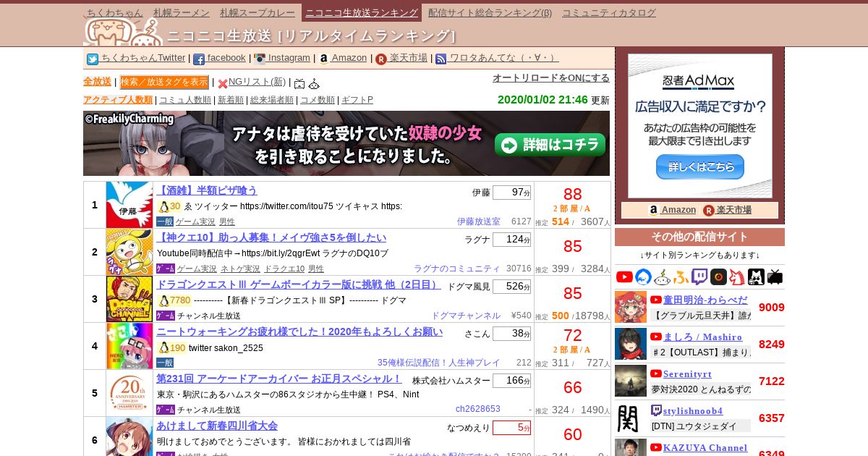Sort by ギフトP

point(357,100)
